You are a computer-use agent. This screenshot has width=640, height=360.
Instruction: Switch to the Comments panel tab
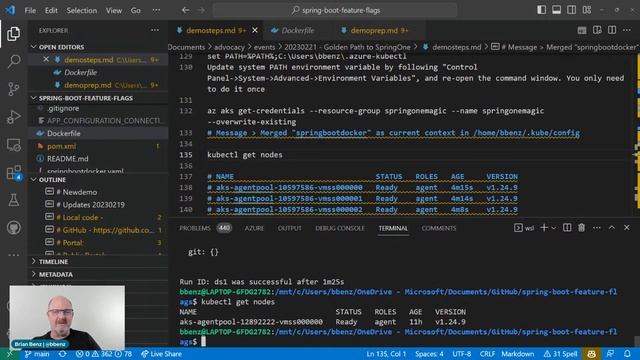coord(439,228)
